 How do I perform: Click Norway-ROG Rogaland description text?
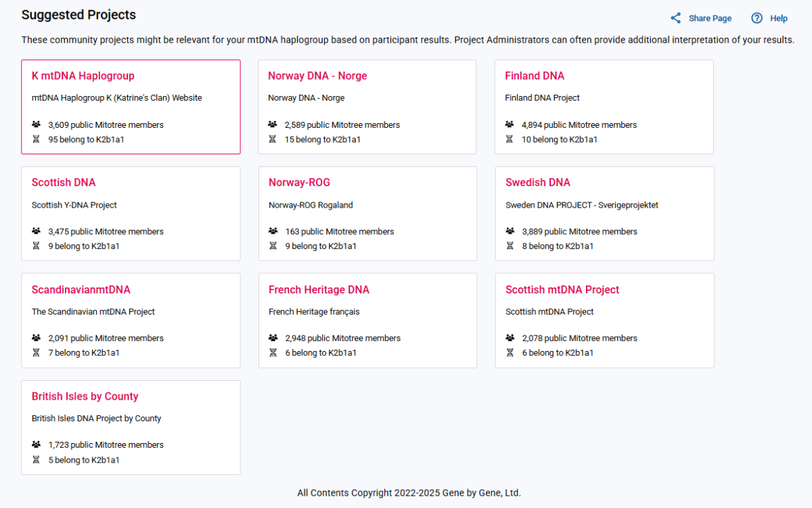pyautogui.click(x=311, y=205)
